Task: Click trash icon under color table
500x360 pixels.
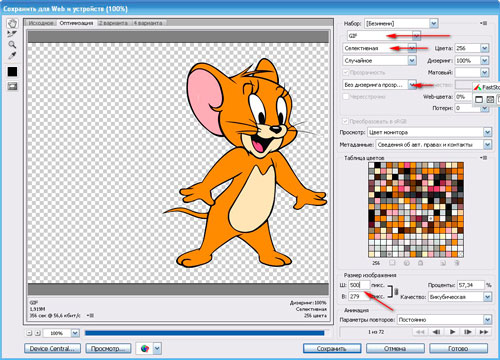Action: click(x=457, y=263)
